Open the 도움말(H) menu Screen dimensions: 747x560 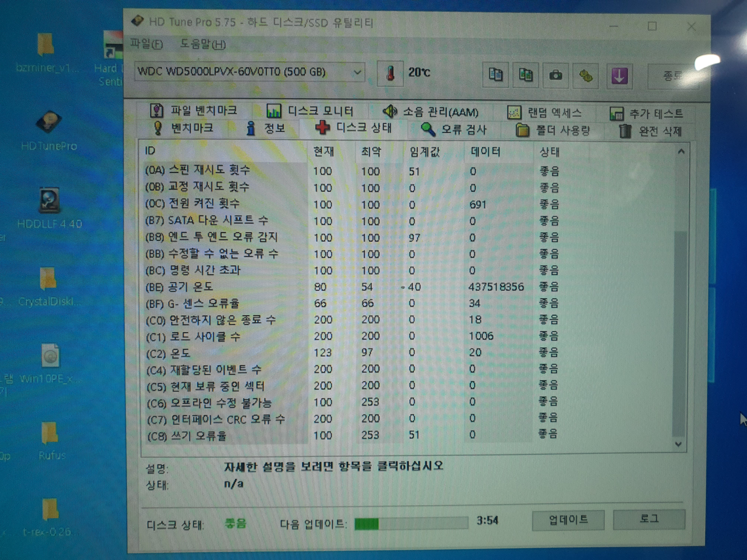(x=203, y=44)
